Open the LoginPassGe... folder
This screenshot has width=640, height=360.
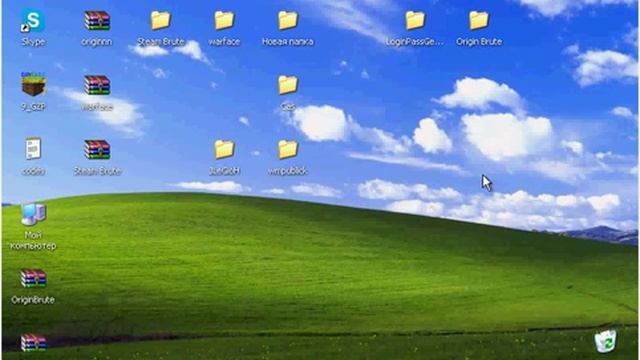[x=415, y=20]
